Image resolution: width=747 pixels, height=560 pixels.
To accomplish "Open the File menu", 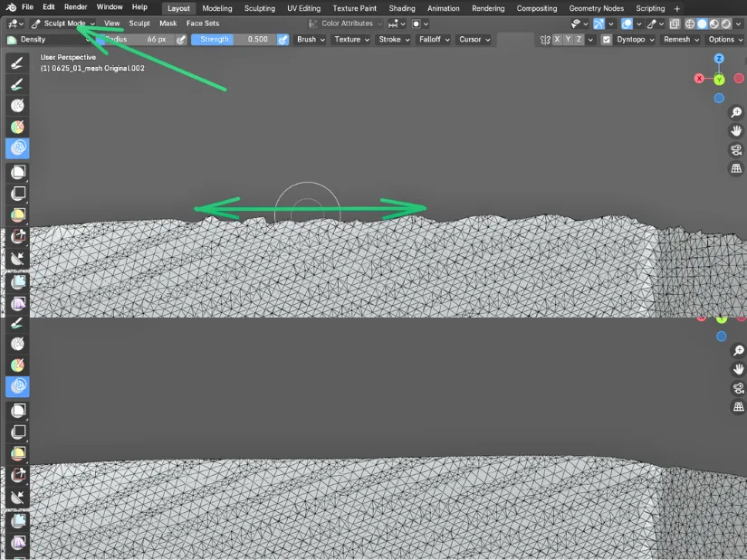I will pyautogui.click(x=28, y=7).
